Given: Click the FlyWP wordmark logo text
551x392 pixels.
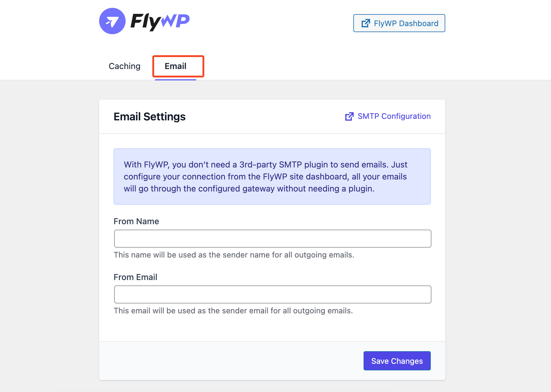Looking at the screenshot, I should [x=160, y=22].
